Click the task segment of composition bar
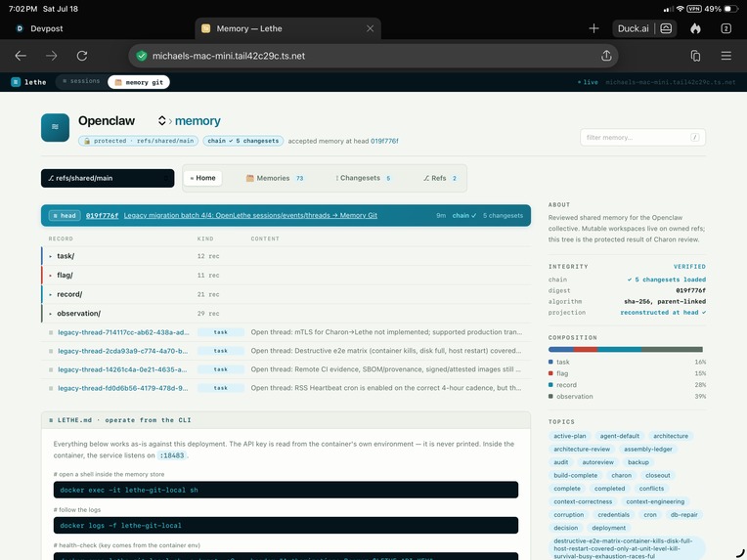Image resolution: width=747 pixels, height=560 pixels. [560, 350]
